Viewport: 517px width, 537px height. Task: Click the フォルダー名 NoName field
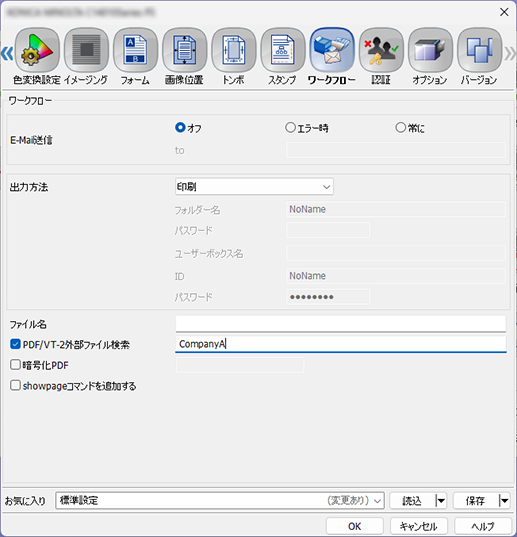coord(396,209)
